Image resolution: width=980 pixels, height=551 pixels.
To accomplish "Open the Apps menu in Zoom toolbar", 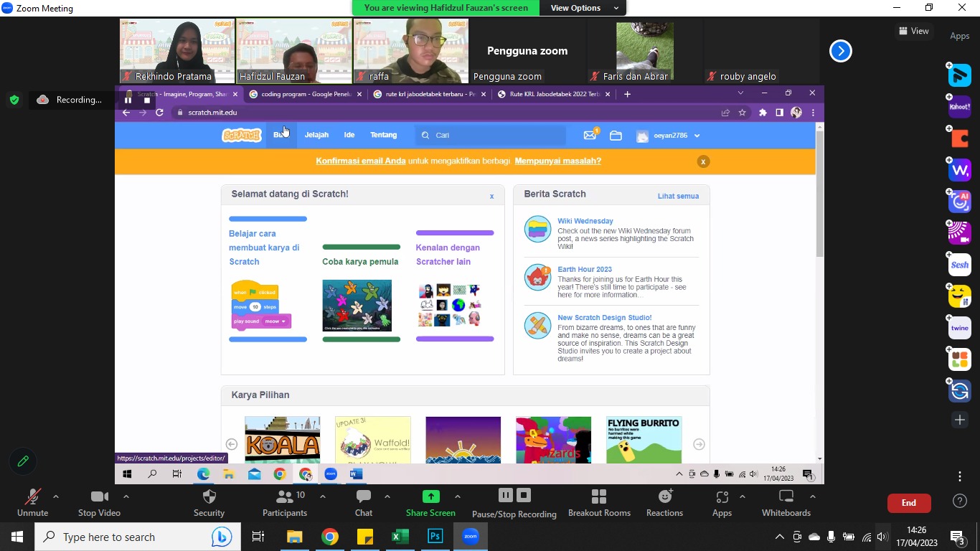I will [722, 497].
